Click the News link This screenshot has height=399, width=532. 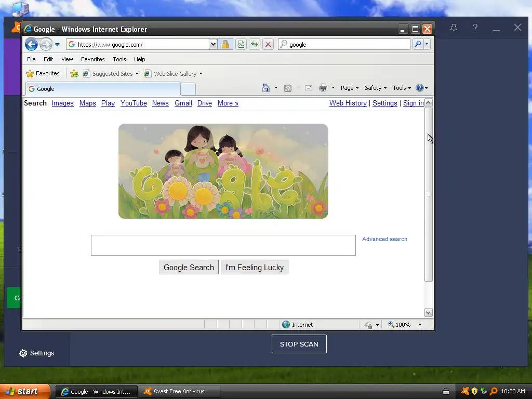pos(160,103)
